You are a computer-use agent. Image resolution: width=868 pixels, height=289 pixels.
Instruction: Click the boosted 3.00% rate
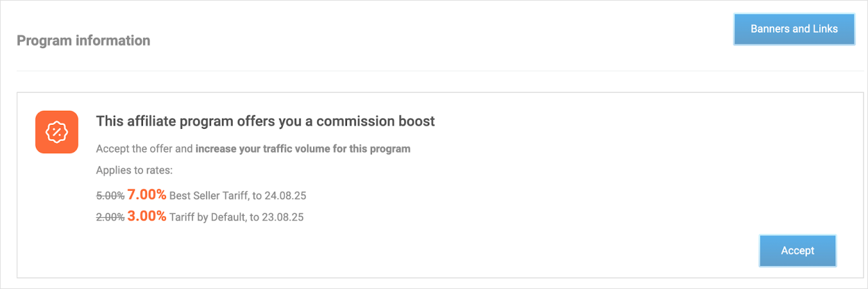(x=147, y=217)
